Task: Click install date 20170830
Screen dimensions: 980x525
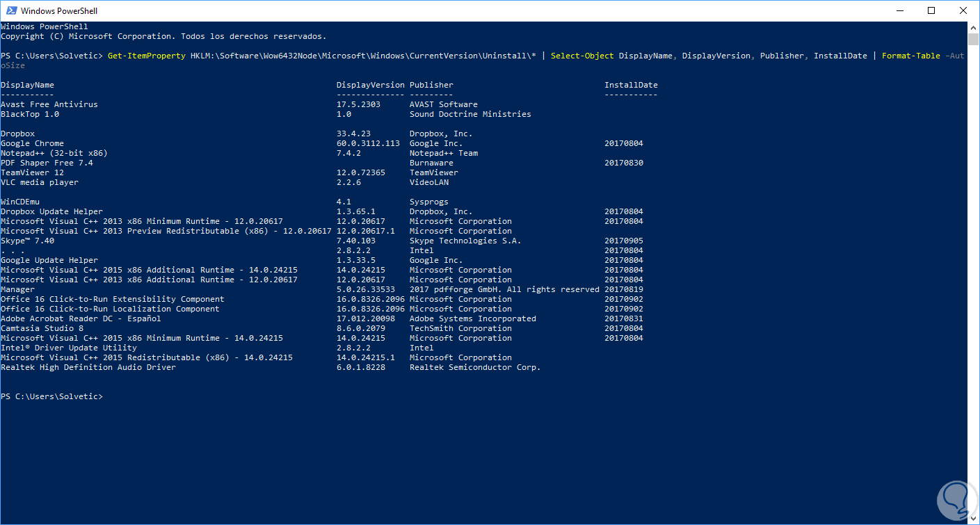Action: pyautogui.click(x=624, y=163)
